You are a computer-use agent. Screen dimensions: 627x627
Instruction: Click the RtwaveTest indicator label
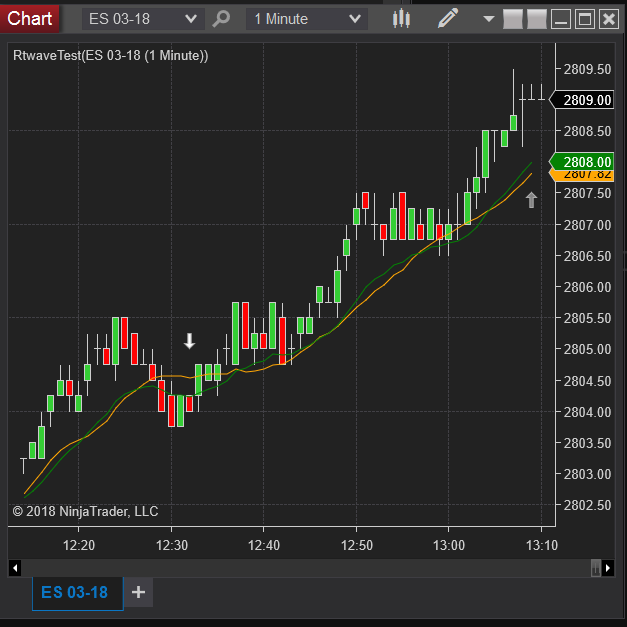click(111, 56)
